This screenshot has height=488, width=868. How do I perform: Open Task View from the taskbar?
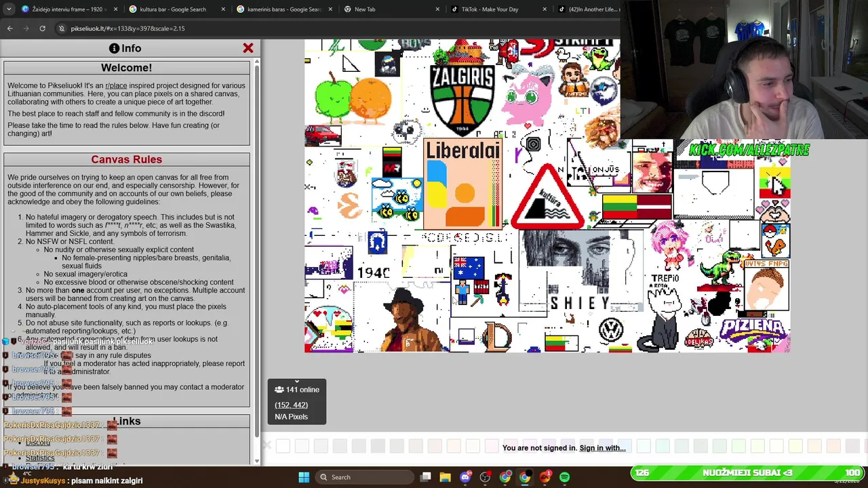tap(425, 477)
